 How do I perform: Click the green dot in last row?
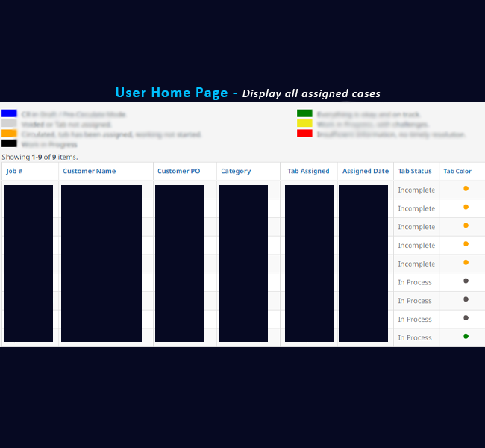[466, 337]
